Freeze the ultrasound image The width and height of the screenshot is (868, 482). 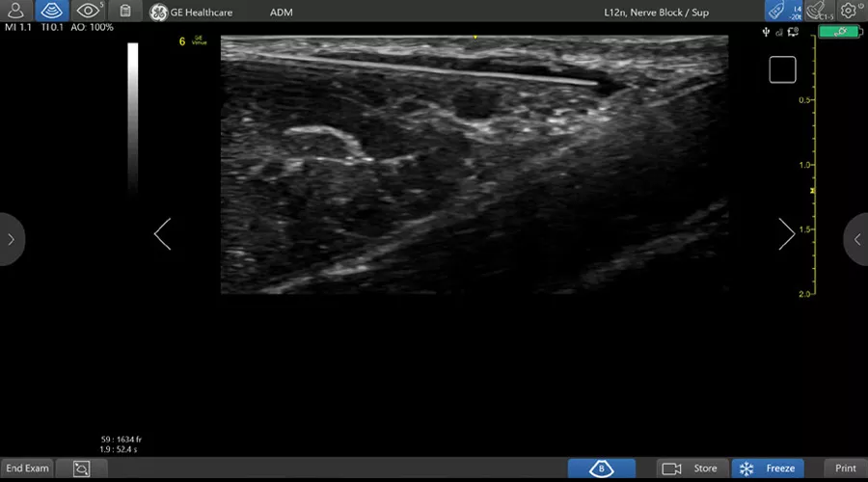tap(768, 469)
